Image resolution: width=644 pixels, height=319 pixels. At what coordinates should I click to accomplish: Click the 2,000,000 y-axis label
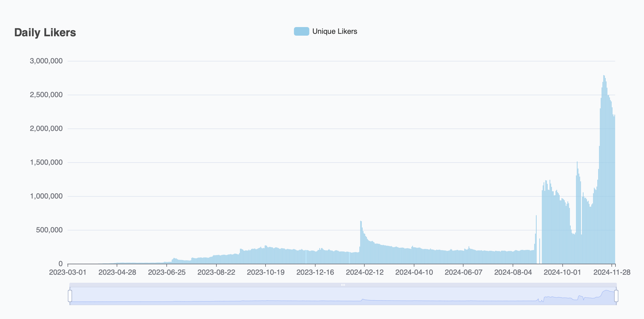tap(46, 128)
